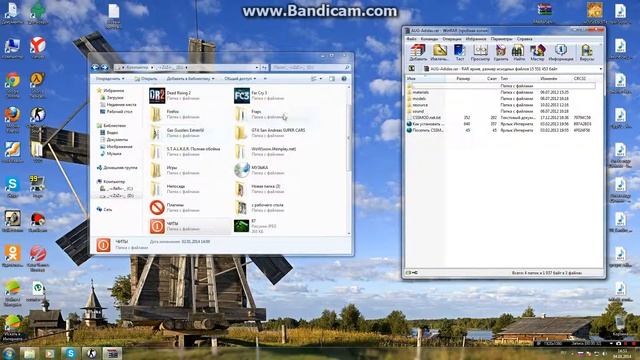Open the Mozilla Firefox desktop shortcut
This screenshot has width=640, height=360.
12,120
